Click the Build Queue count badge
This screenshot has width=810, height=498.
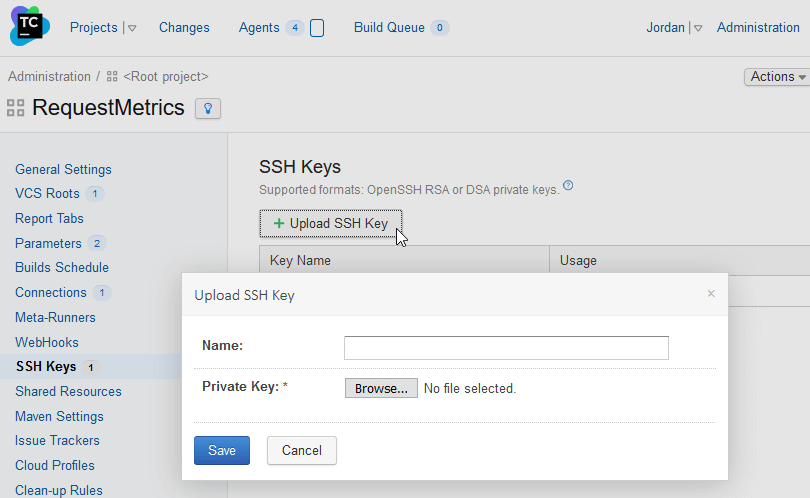(x=440, y=28)
